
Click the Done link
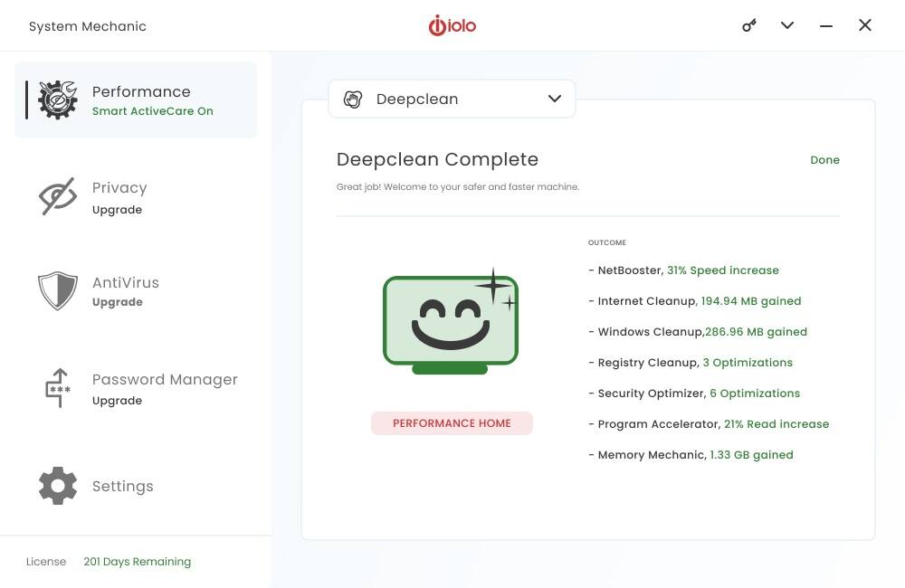824,160
